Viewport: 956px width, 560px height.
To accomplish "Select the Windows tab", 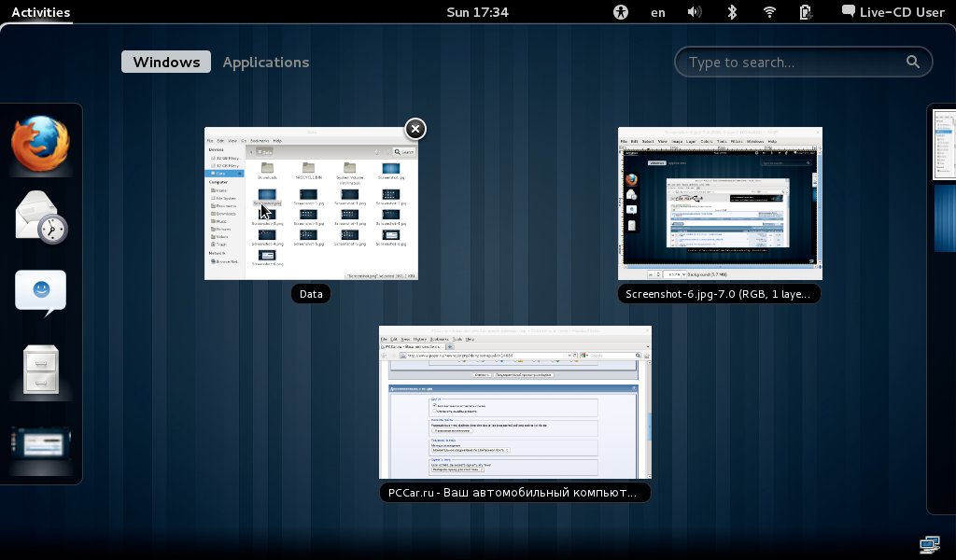I will coord(166,63).
